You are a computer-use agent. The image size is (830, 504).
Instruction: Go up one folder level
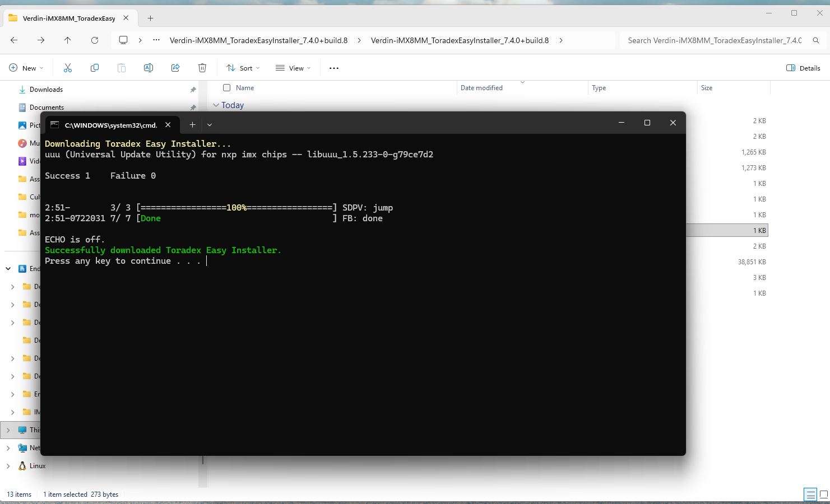(x=68, y=40)
